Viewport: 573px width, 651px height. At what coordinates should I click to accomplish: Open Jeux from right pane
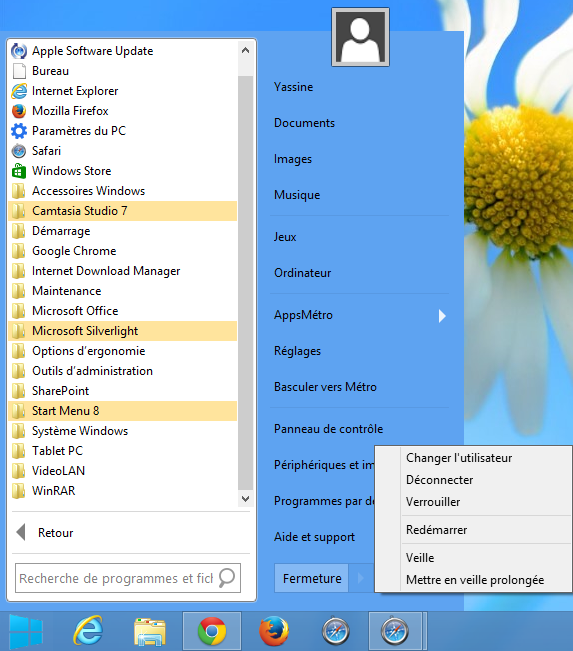click(285, 237)
